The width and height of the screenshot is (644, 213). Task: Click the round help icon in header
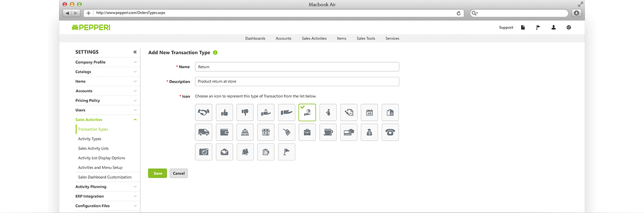[569, 27]
